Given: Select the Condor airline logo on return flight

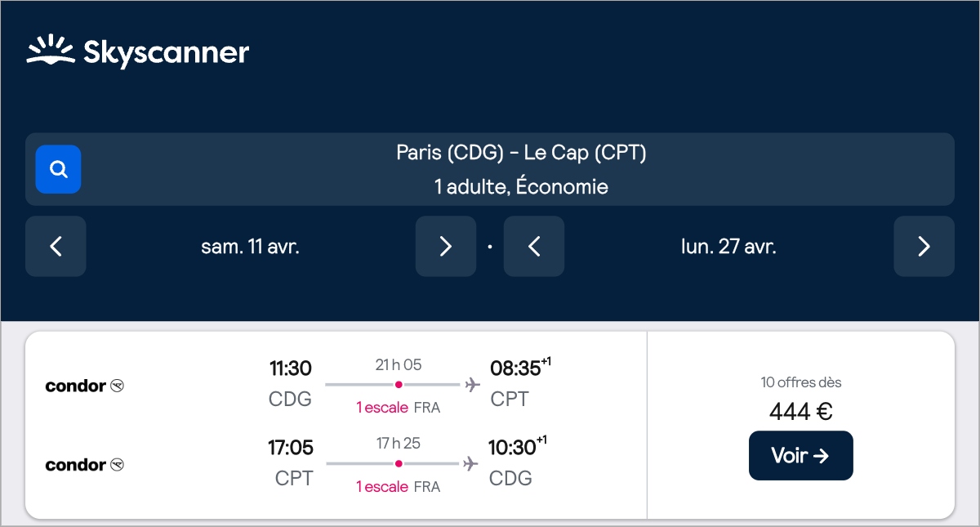Looking at the screenshot, I should [x=84, y=464].
